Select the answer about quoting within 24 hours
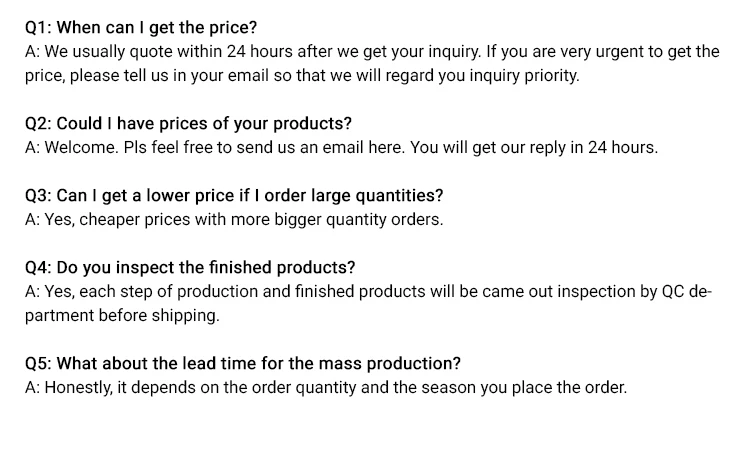This screenshot has width=750, height=458. (x=371, y=51)
